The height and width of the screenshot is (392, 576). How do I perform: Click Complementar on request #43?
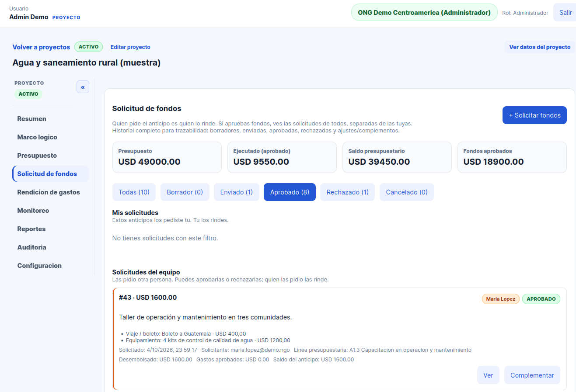[x=532, y=375]
